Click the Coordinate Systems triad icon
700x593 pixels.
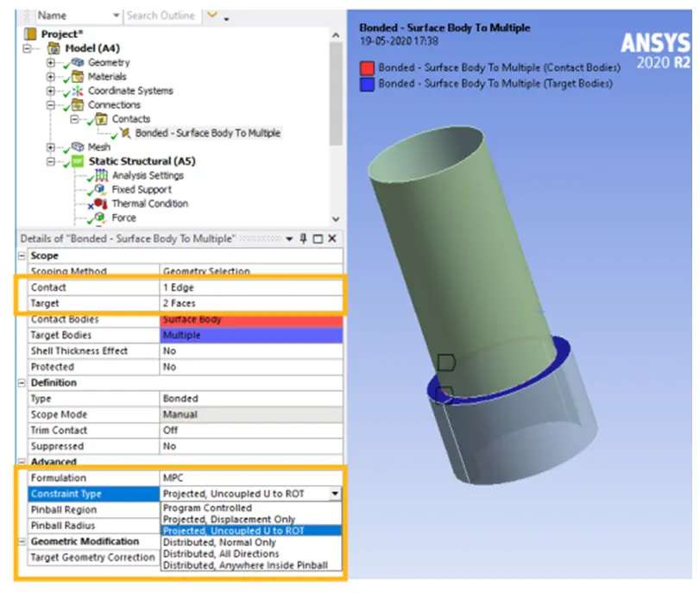[78, 91]
